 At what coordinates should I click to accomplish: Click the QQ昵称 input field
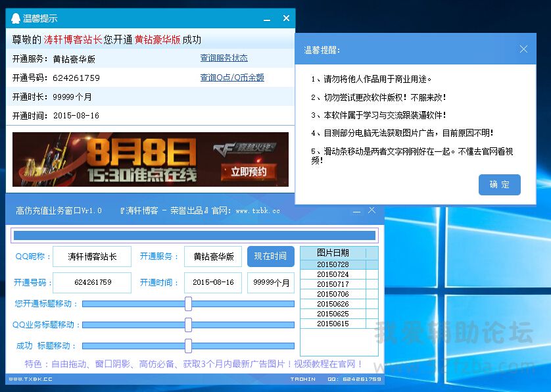point(92,257)
